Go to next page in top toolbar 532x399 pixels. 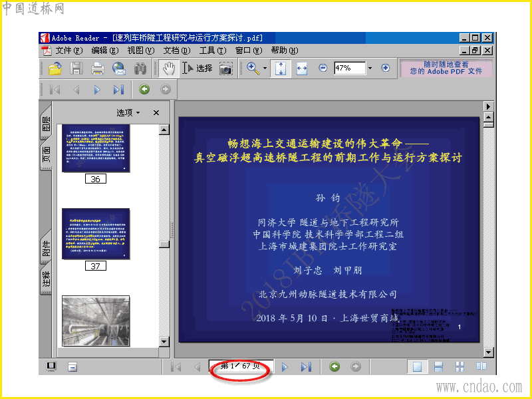(x=97, y=90)
